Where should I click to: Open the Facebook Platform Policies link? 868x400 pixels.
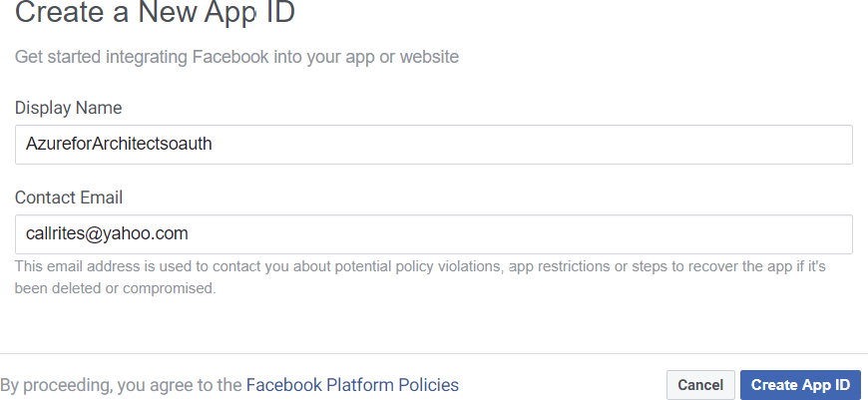(352, 385)
